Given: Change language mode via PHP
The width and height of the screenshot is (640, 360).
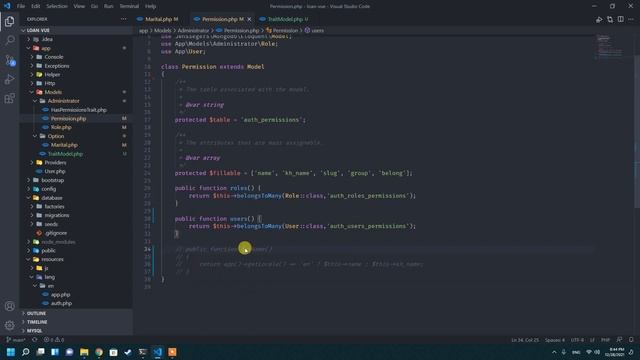Looking at the screenshot, I should coord(605,340).
